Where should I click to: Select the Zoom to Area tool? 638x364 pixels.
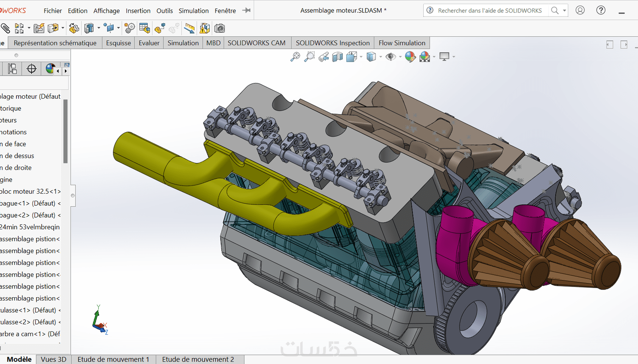pos(309,57)
